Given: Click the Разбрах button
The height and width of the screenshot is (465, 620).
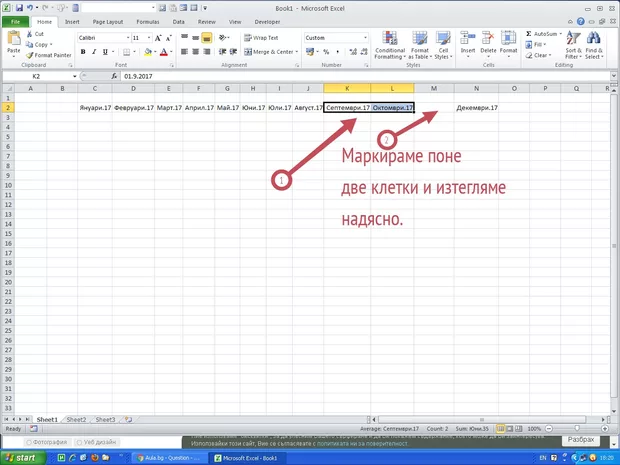Looking at the screenshot, I should (x=581, y=440).
